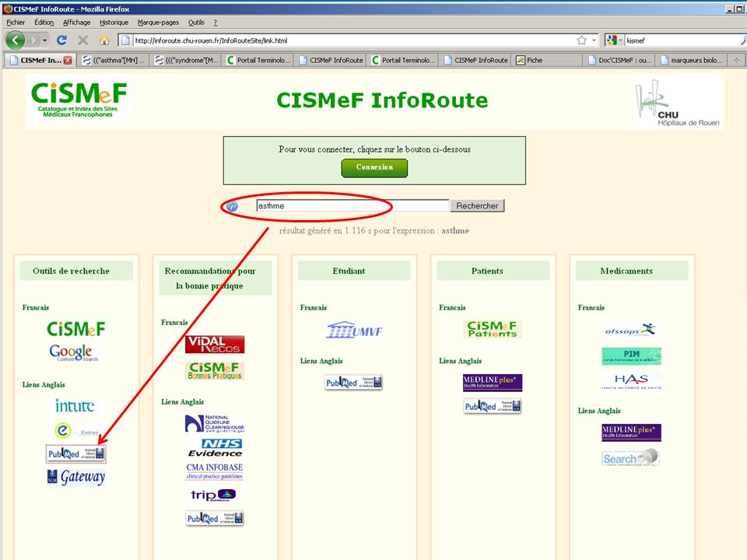
Task: Open the history dropdown next to forward button
Action: (x=45, y=40)
